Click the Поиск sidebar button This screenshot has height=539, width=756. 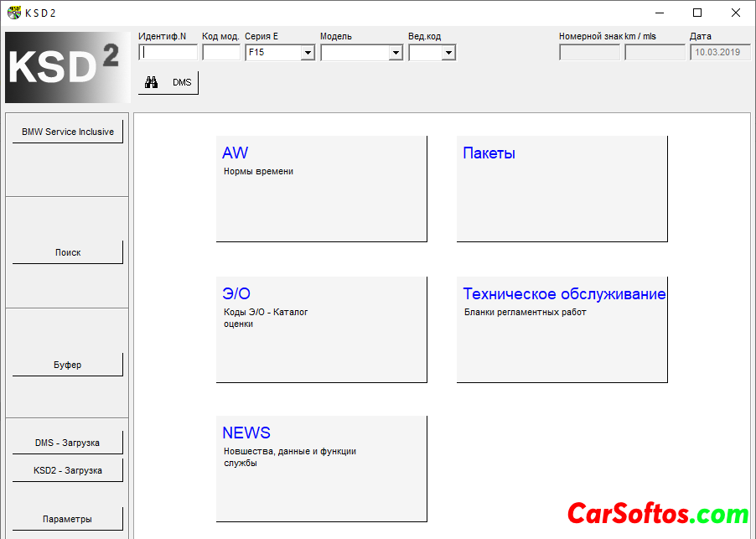(68, 252)
